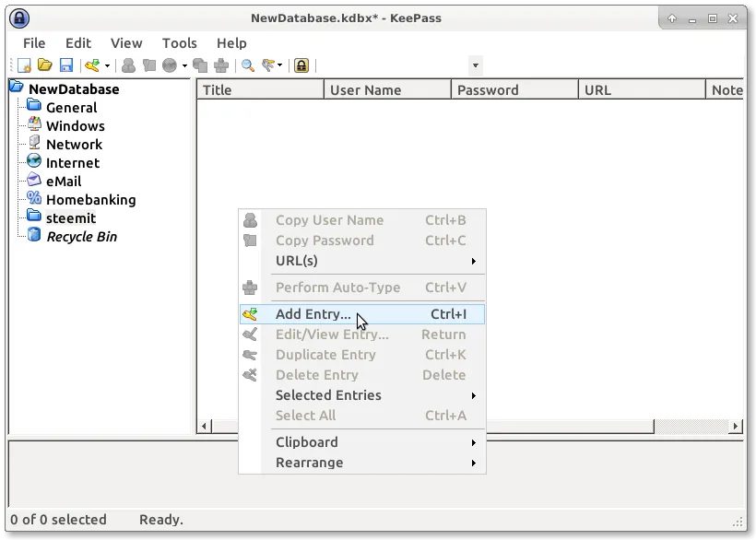Click Select All context menu item
Screen dimensions: 756x540
coord(362,416)
